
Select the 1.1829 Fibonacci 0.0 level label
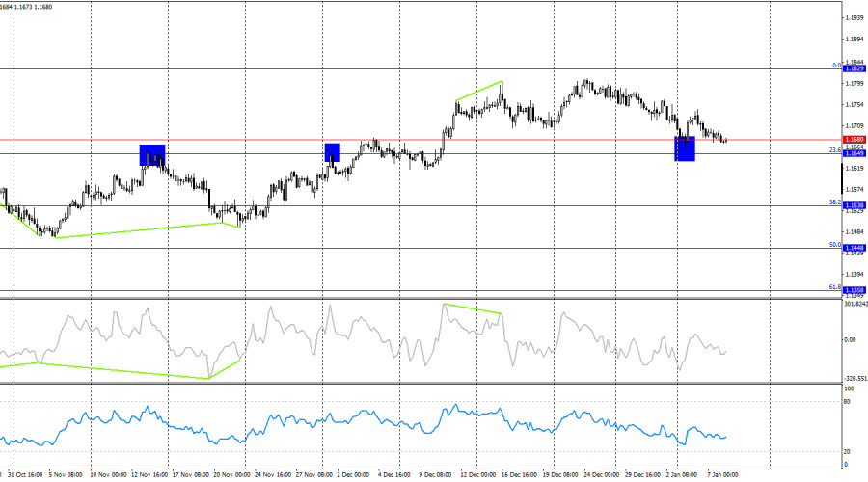coord(854,69)
